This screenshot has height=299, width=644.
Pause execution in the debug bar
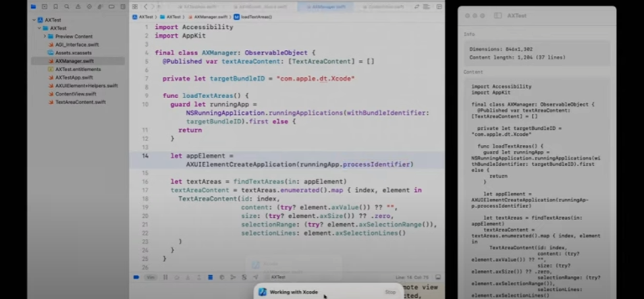coord(165,277)
